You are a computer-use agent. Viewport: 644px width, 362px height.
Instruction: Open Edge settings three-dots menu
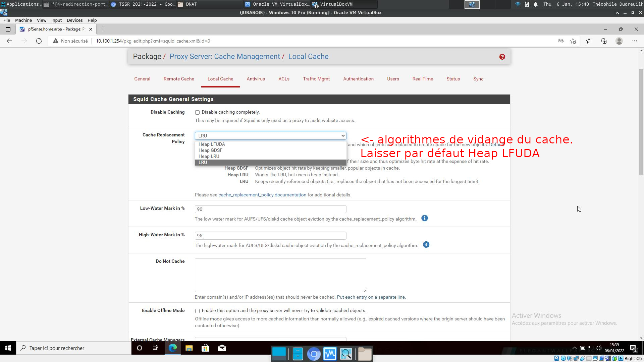pyautogui.click(x=634, y=41)
